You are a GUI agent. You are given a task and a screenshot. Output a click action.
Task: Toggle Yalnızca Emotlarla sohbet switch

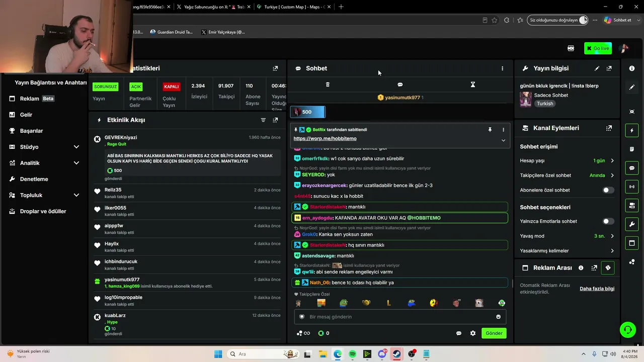point(608,221)
